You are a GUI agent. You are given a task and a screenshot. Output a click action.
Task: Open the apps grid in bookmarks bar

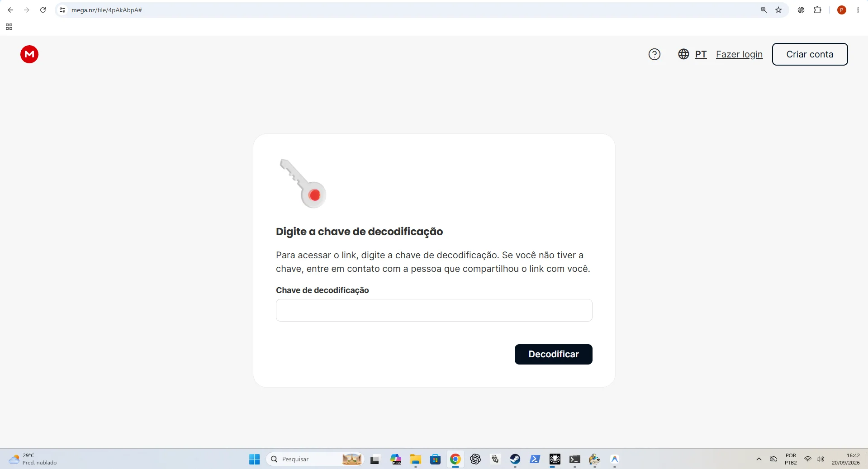pos(9,27)
